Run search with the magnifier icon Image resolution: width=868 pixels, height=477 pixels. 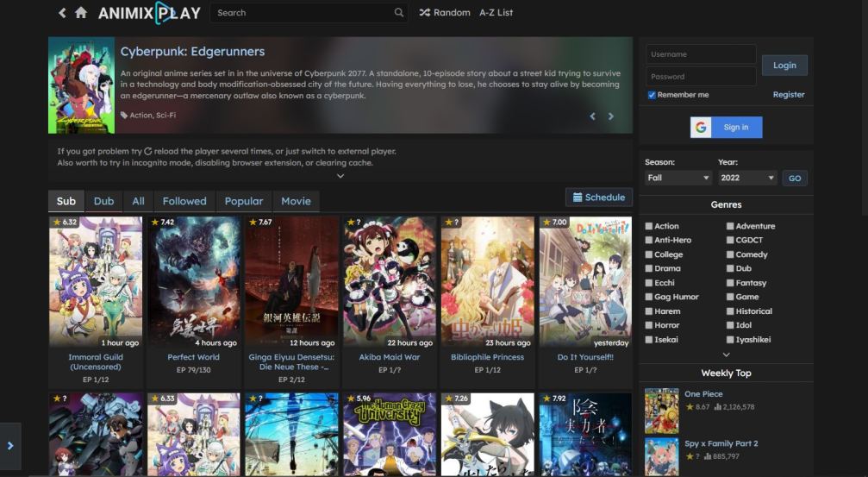coord(398,13)
